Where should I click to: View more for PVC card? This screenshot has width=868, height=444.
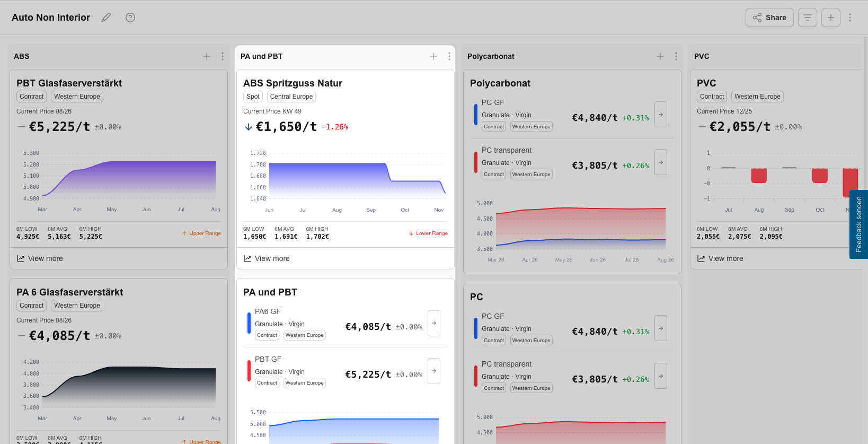[720, 258]
